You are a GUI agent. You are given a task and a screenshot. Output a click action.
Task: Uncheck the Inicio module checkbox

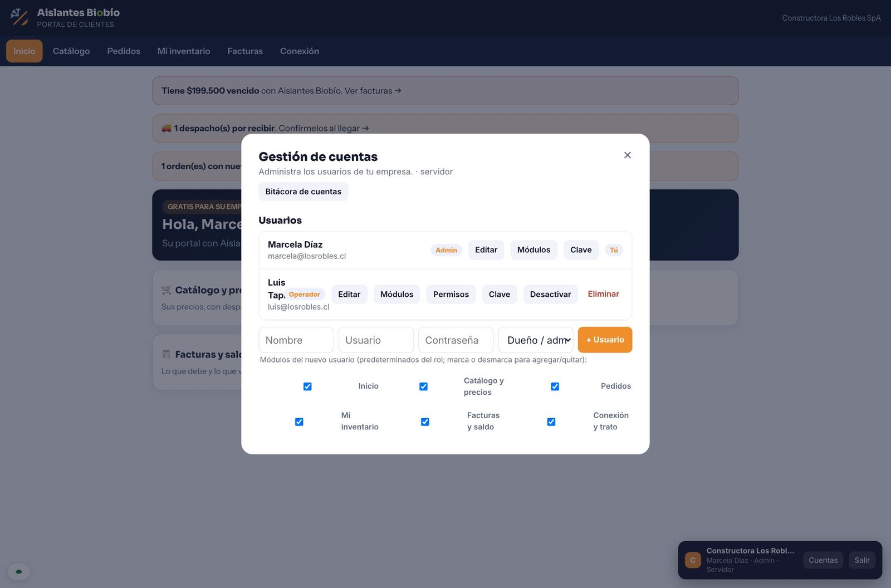(x=307, y=386)
